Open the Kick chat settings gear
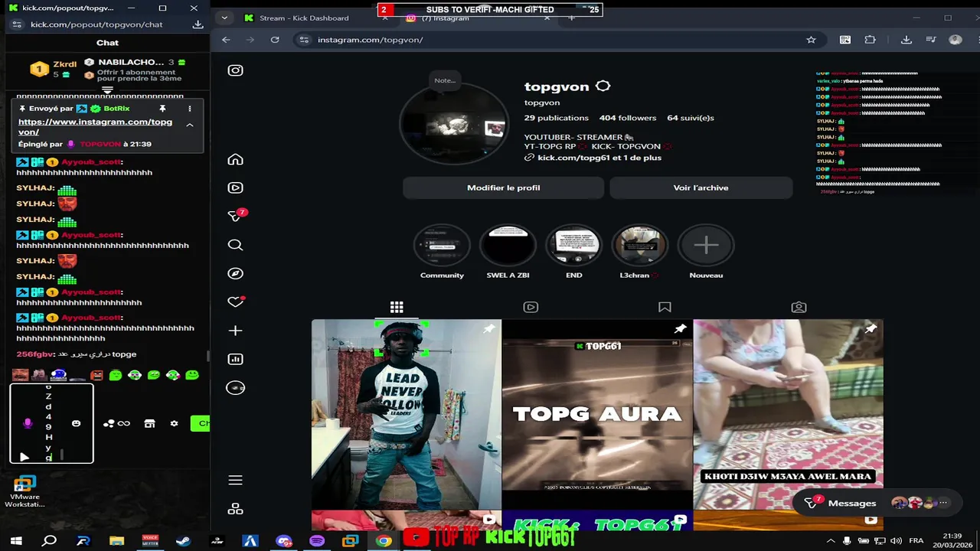This screenshot has height=551, width=980. coord(174,423)
